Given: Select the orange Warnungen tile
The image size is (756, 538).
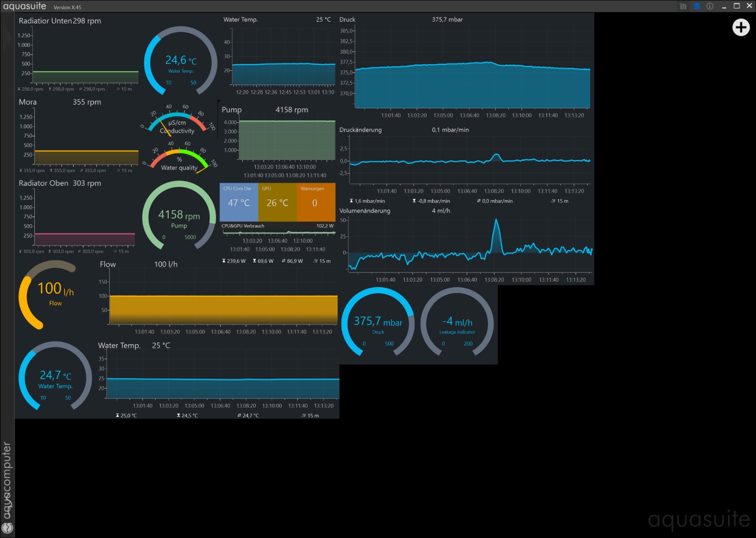Looking at the screenshot, I should coord(316,202).
